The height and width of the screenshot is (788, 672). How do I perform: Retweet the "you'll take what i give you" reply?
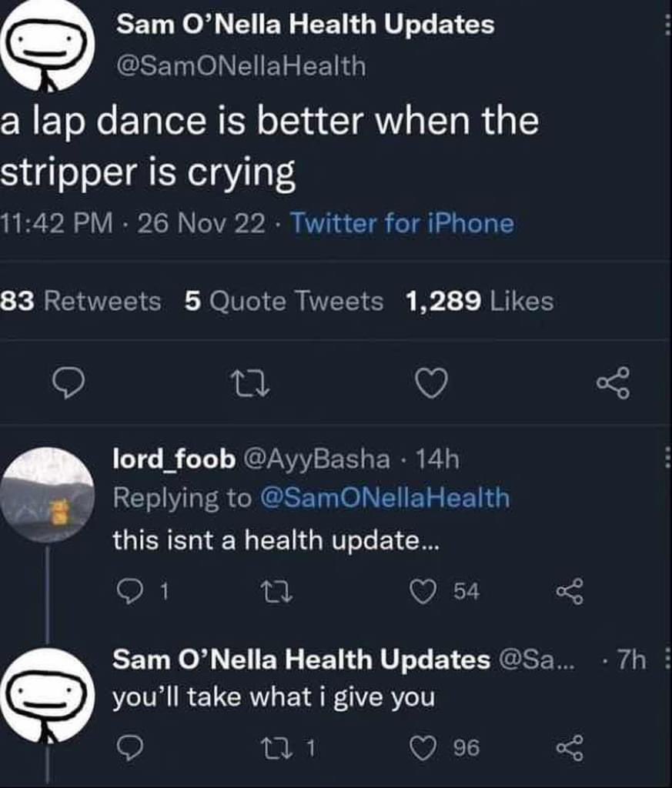click(x=278, y=748)
